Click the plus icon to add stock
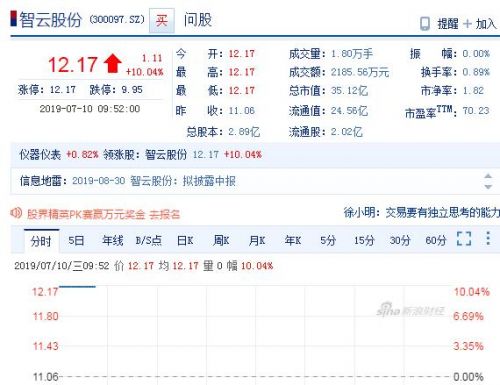The width and height of the screenshot is (500, 385). [x=468, y=24]
